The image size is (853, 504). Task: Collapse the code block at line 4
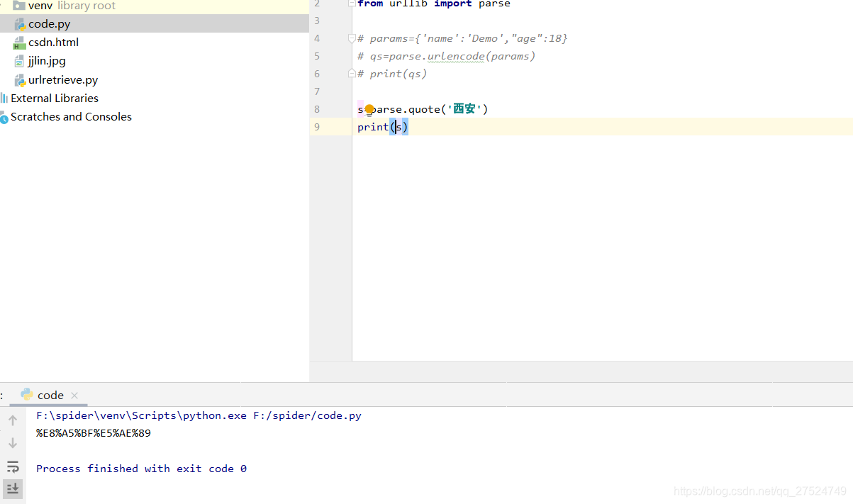tap(352, 38)
